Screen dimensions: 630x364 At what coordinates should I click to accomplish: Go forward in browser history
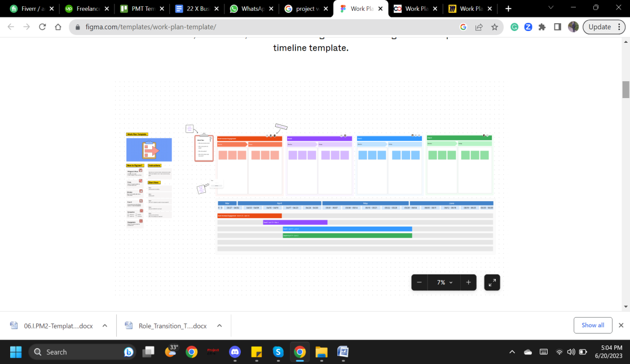(x=27, y=27)
